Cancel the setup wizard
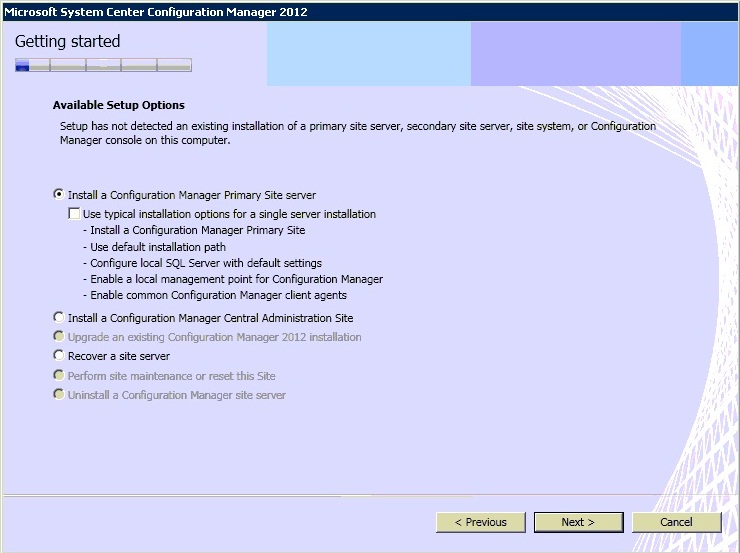 (677, 522)
